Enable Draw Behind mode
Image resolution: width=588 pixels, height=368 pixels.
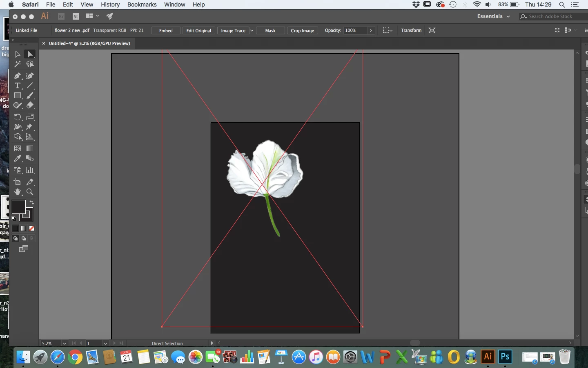coord(24,238)
